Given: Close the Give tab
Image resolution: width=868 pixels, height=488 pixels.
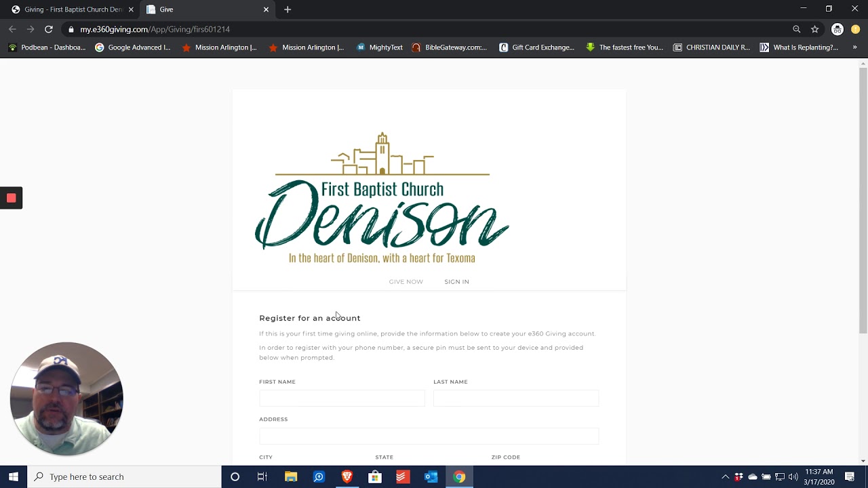Looking at the screenshot, I should 266,9.
